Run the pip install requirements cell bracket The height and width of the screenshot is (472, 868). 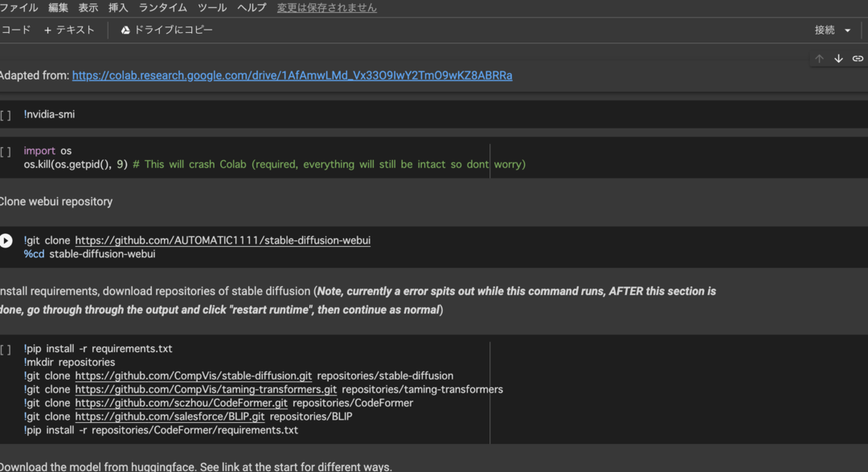pos(6,350)
